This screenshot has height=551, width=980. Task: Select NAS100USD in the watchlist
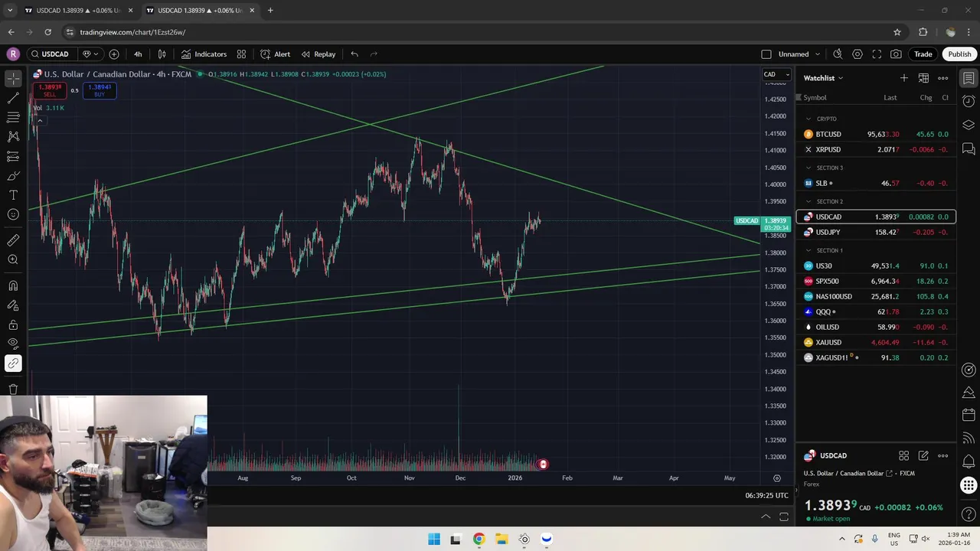click(x=876, y=296)
